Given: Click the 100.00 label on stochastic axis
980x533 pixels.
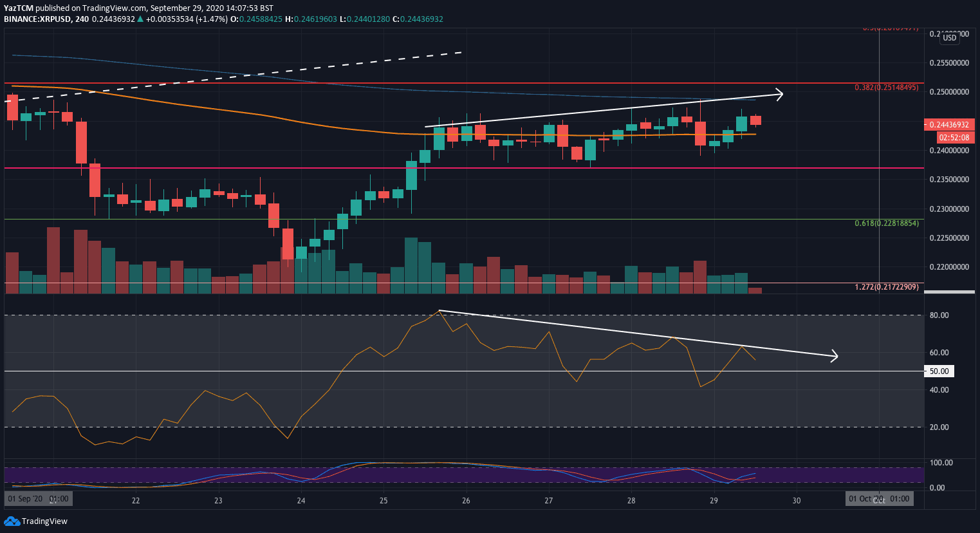Looking at the screenshot, I should click(941, 463).
